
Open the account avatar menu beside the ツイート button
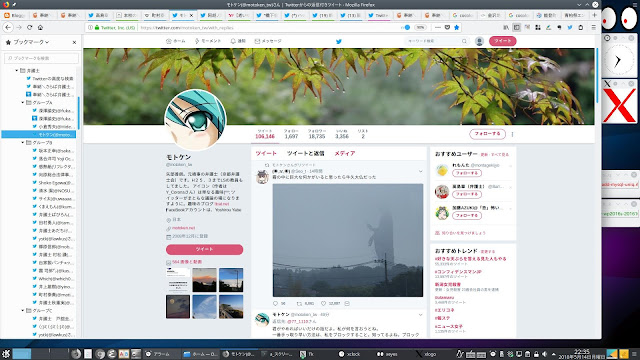(x=480, y=41)
